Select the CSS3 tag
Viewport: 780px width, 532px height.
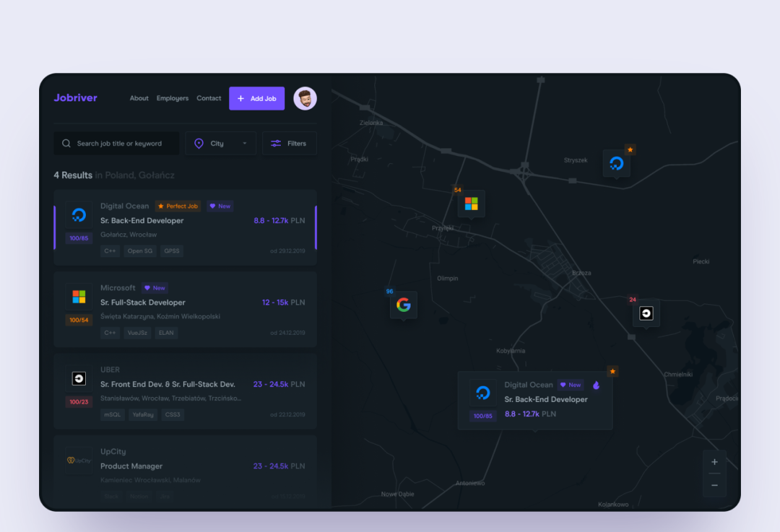[x=173, y=414]
